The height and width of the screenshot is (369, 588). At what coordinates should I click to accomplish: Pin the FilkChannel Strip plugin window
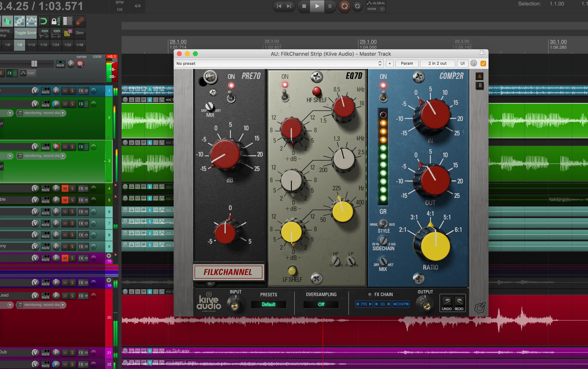click(x=482, y=53)
